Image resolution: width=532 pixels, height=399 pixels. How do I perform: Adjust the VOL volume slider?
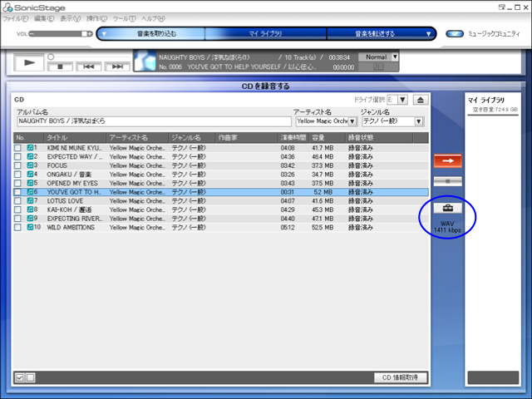pos(61,34)
